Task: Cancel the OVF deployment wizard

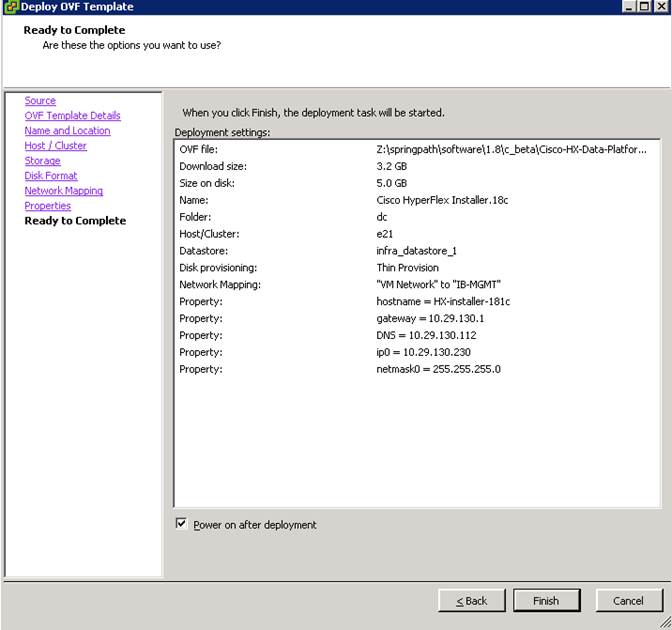Action: 629,601
